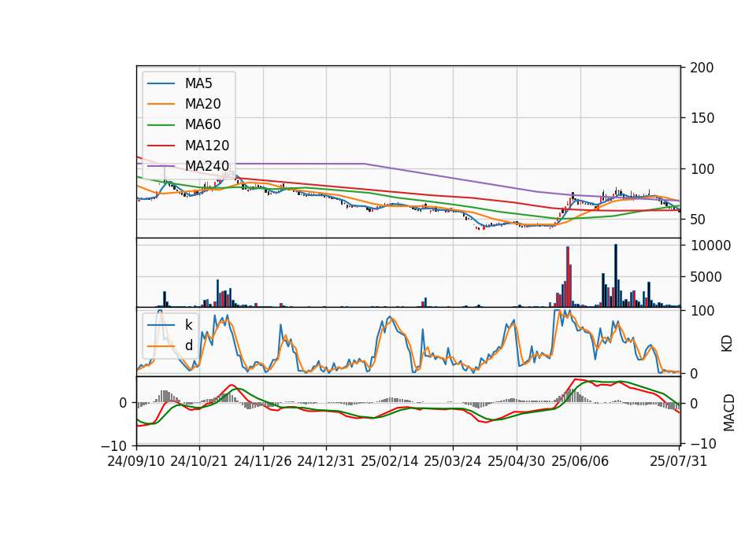Click the 24/11/26 date label
The image size is (756, 543).
(x=263, y=461)
